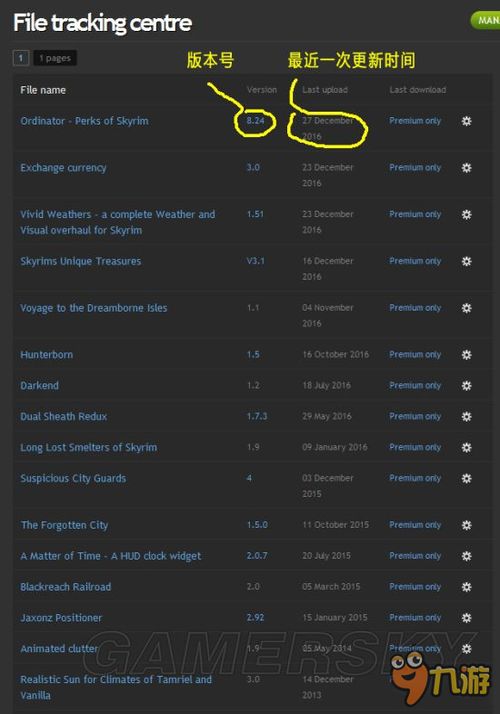Click gear icon for The Forgotten City
The image size is (500, 714).
pos(466,525)
